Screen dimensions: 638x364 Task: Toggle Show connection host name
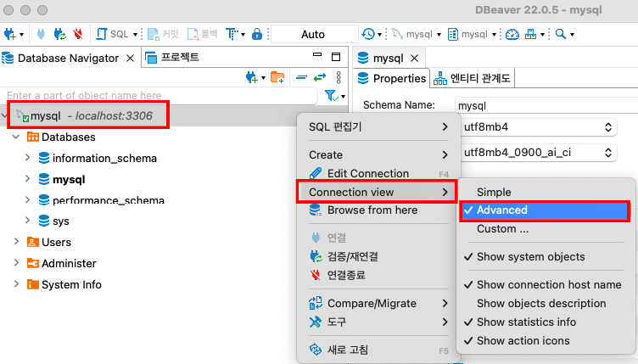546,285
